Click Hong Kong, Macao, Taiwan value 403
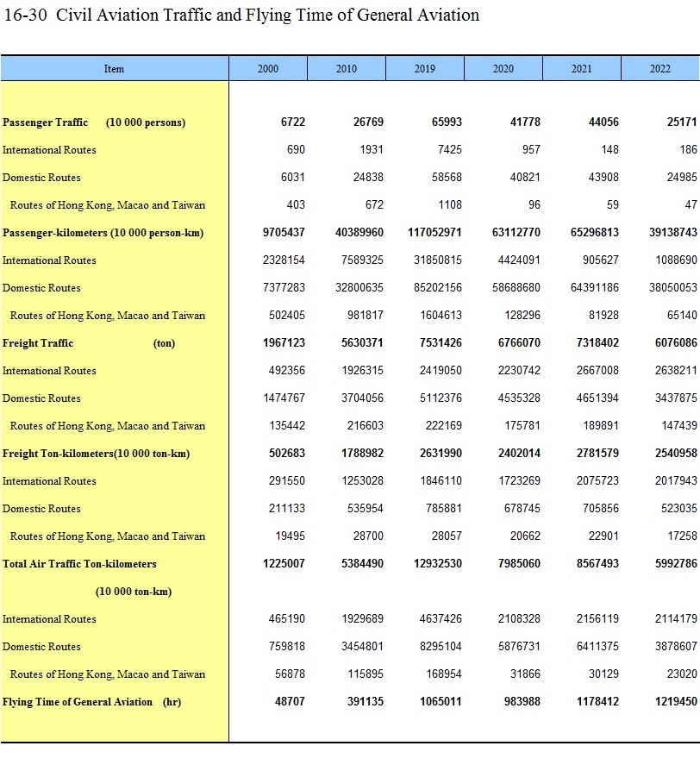Screen dimensions: 700x771 click(296, 204)
